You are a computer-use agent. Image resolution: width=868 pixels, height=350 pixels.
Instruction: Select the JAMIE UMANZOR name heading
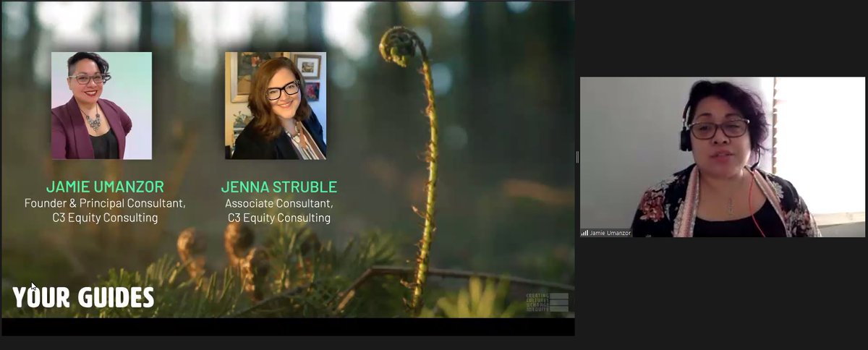(x=104, y=187)
